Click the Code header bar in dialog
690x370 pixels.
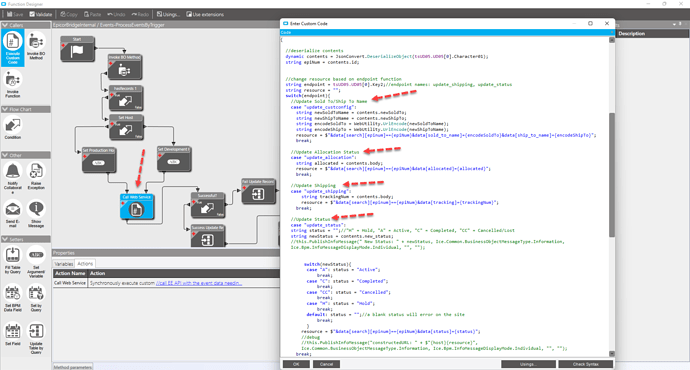click(x=447, y=33)
